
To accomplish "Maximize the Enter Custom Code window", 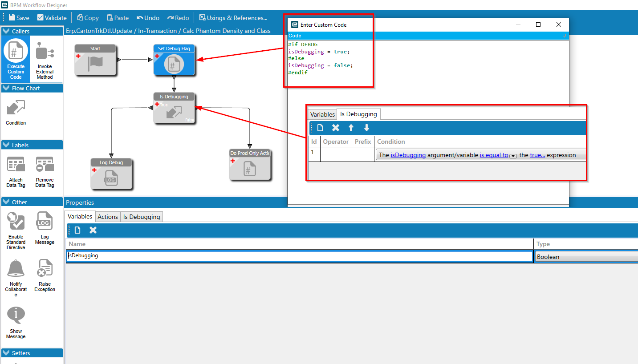I will [538, 24].
